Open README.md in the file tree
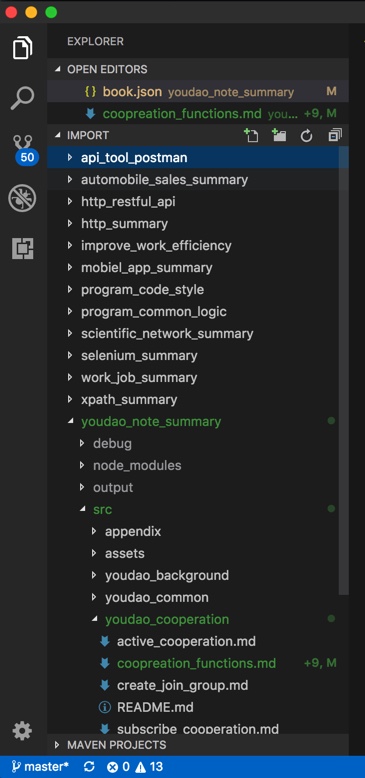This screenshot has width=365, height=778. coord(155,707)
